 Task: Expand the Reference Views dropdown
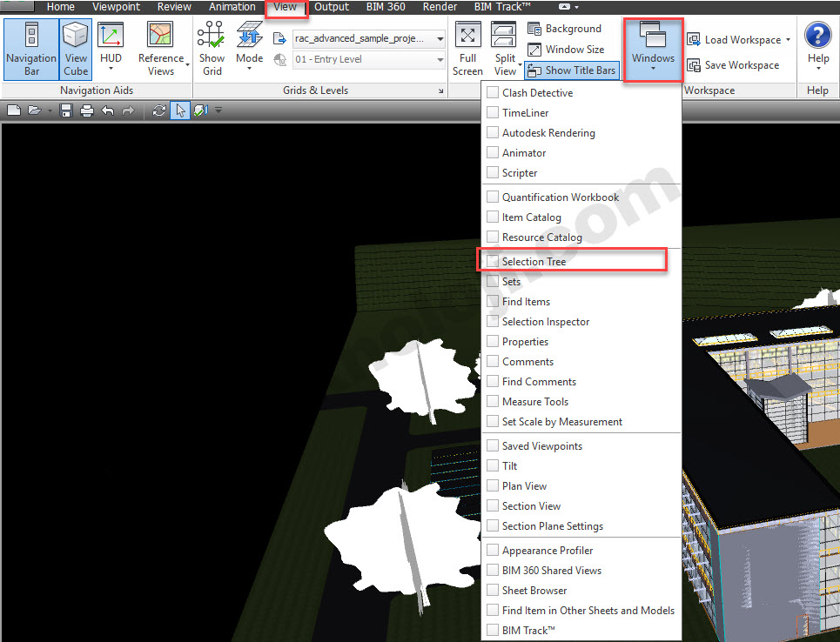(x=161, y=50)
